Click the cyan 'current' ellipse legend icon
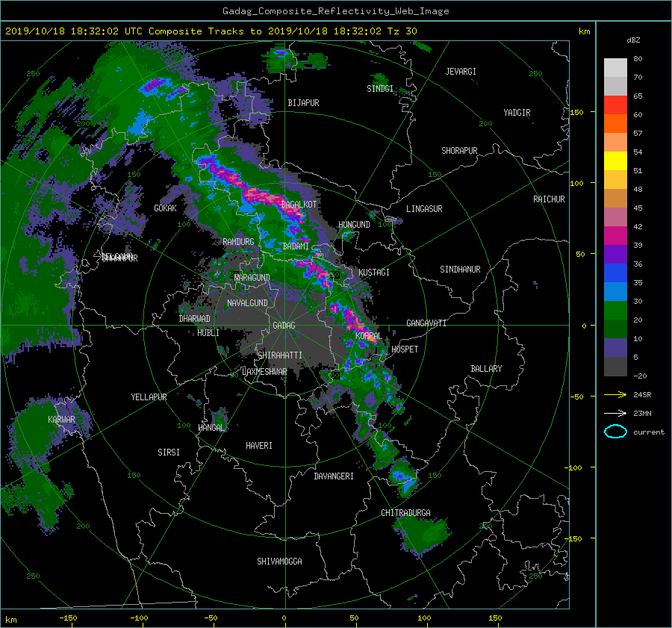Image resolution: width=672 pixels, height=628 pixels. point(615,432)
